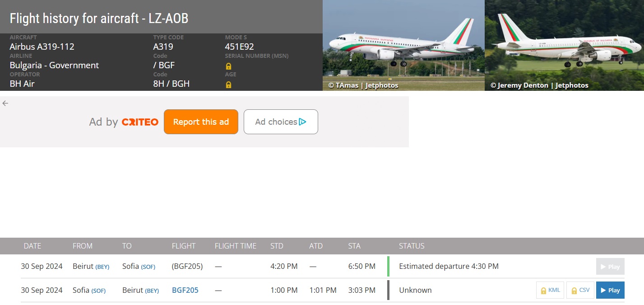Click the FLIGHT TIME column header

pos(236,246)
